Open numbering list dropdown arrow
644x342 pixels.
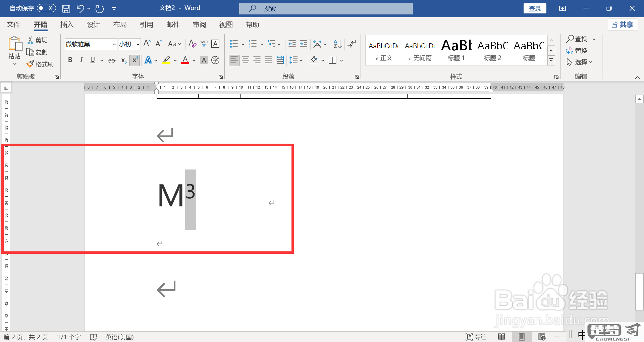click(262, 44)
